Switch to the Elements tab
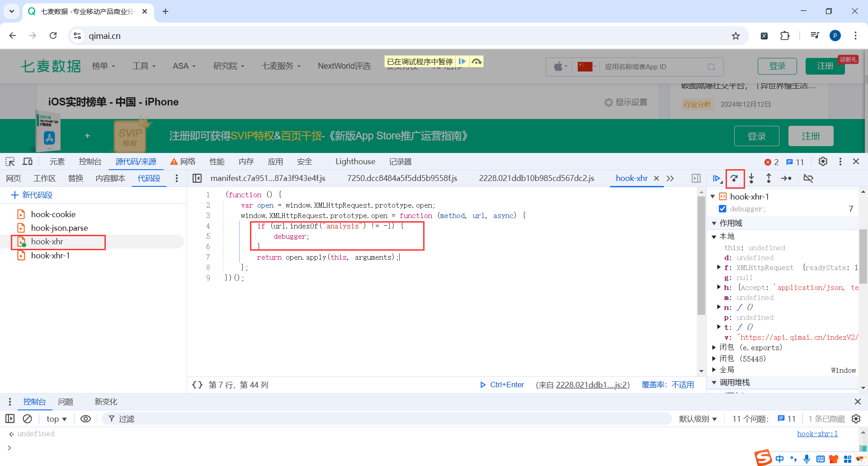The width and height of the screenshot is (868, 466). (57, 162)
